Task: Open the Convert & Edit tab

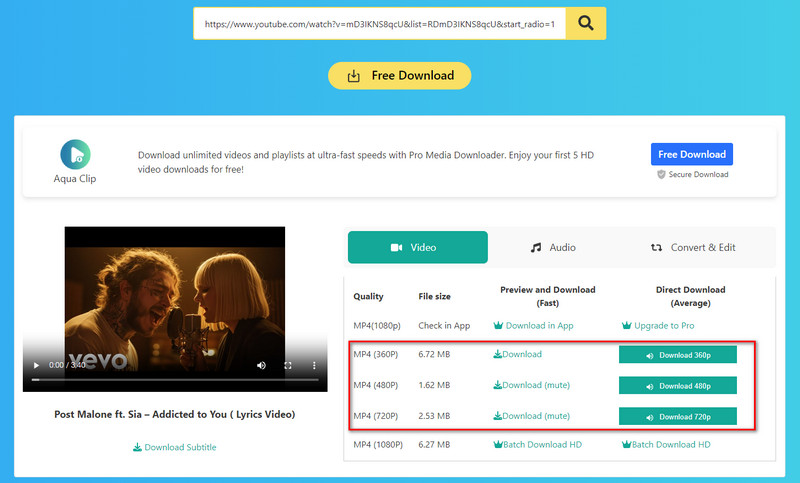Action: pos(693,247)
